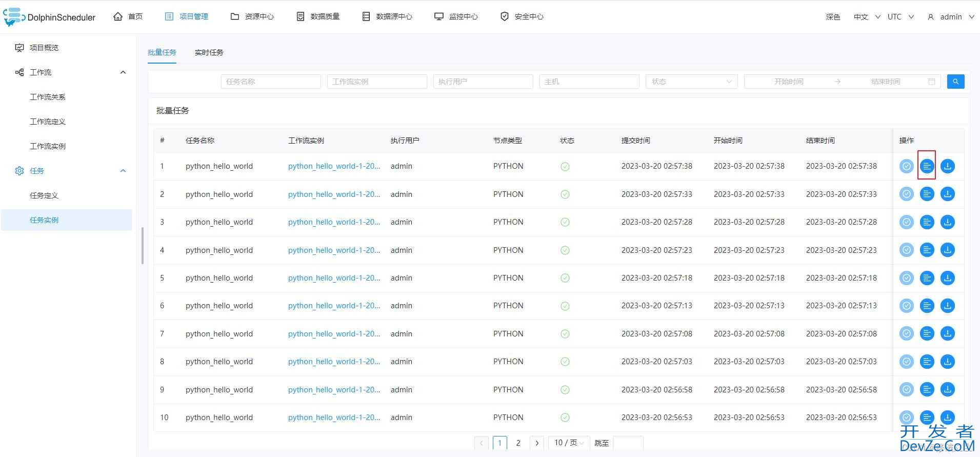Viewport: 980px width, 457px height.
Task: Click the sidebar vertical scrollbar handle
Action: coord(143,246)
